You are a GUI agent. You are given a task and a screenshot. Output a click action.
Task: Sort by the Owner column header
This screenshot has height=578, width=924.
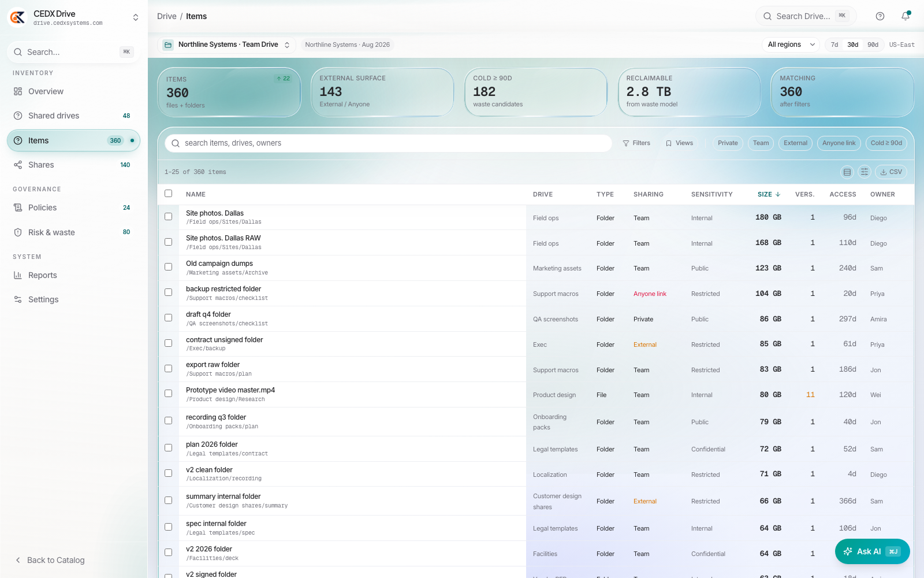[882, 194]
